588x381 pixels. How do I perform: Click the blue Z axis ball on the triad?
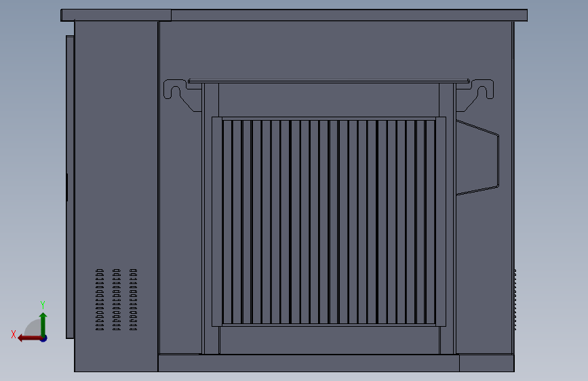pyautogui.click(x=44, y=338)
